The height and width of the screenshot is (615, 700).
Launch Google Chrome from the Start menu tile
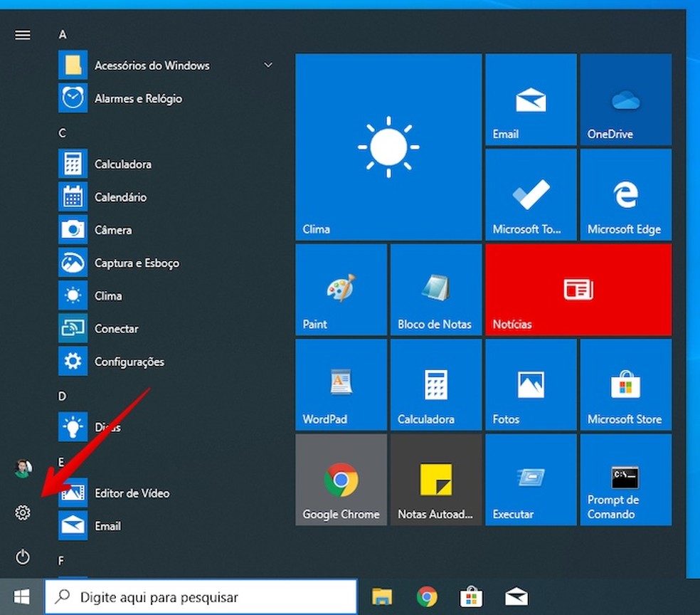click(341, 479)
